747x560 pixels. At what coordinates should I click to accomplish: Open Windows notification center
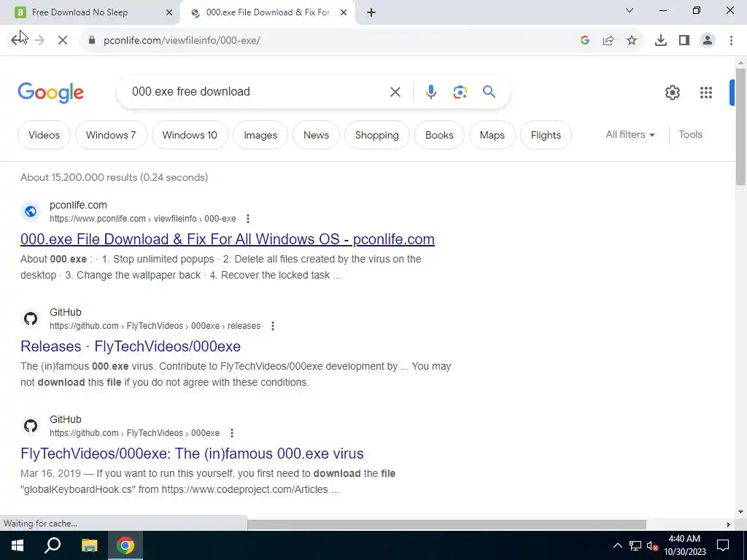click(x=723, y=545)
